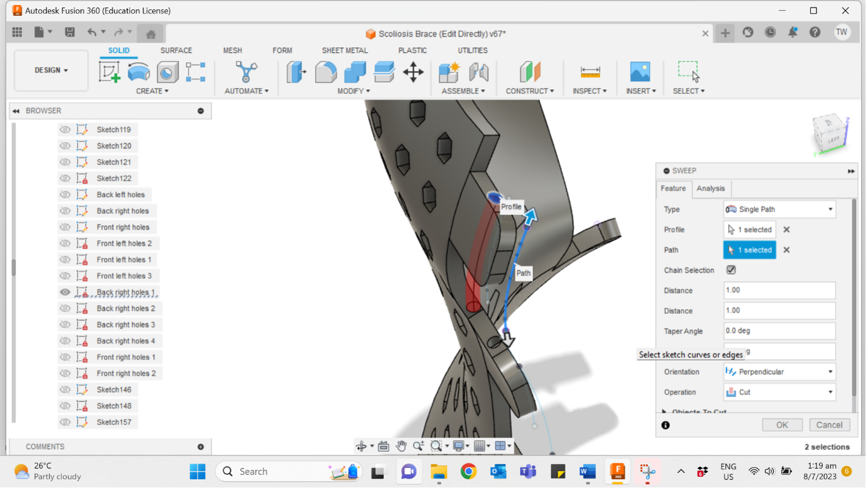The height and width of the screenshot is (490, 868).
Task: Open the data panel grid icon
Action: coord(17,33)
